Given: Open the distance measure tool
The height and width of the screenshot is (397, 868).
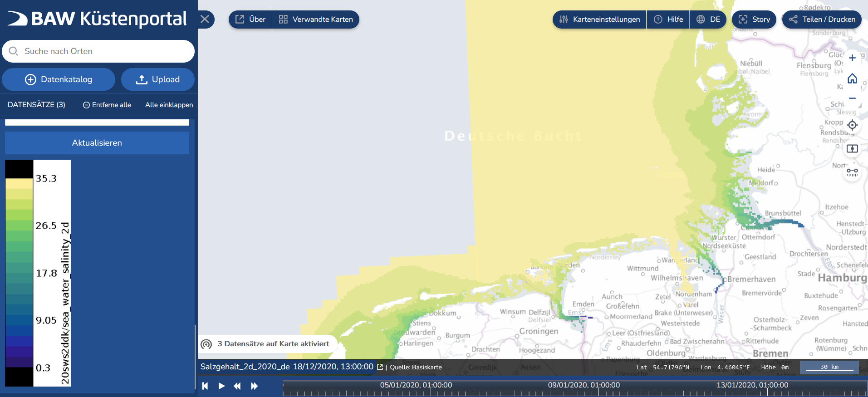Looking at the screenshot, I should click(852, 172).
